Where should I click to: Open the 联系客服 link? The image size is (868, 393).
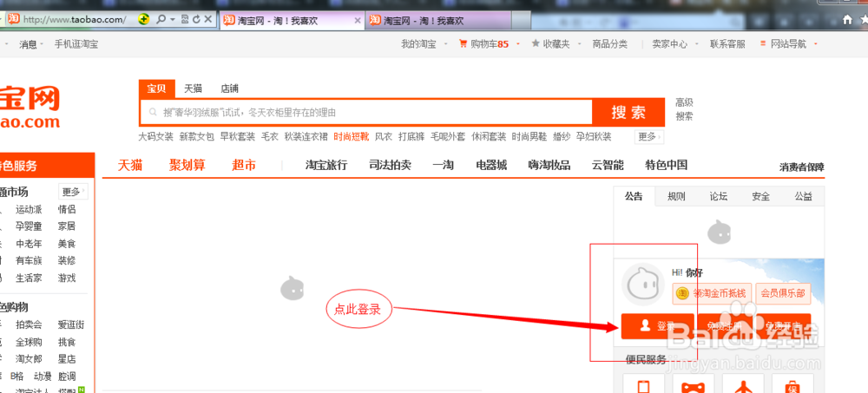point(727,44)
